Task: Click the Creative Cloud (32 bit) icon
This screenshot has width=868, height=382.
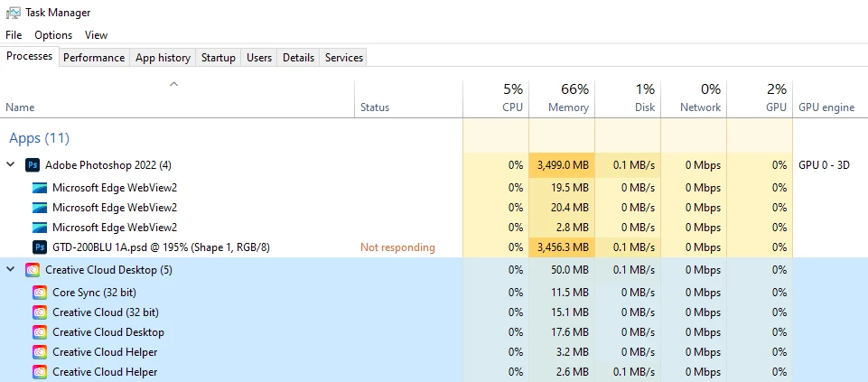Action: click(40, 312)
